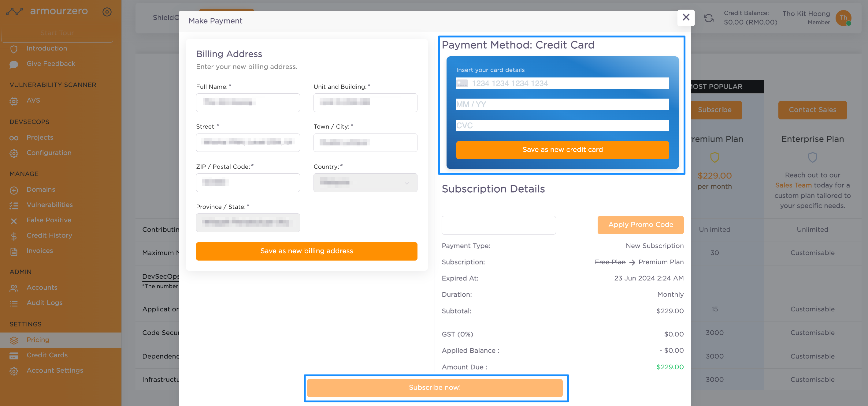Click the Start Tour button
Image resolution: width=868 pixels, height=406 pixels.
coord(57,34)
